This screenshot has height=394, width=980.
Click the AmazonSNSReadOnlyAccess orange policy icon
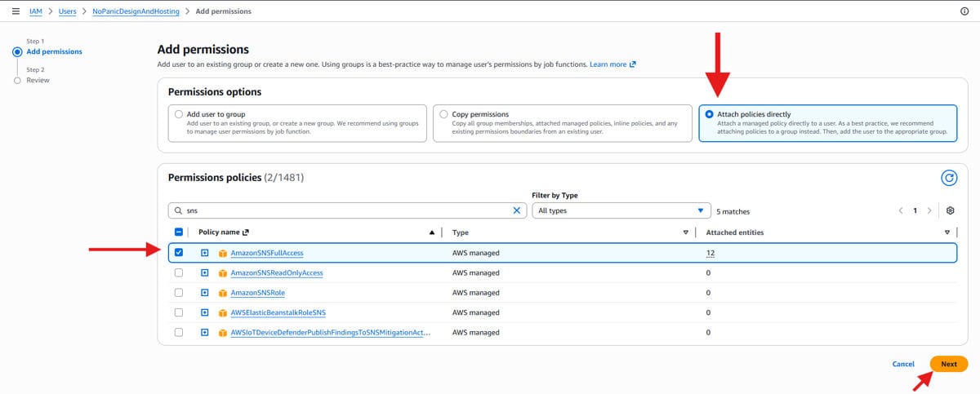coord(222,272)
